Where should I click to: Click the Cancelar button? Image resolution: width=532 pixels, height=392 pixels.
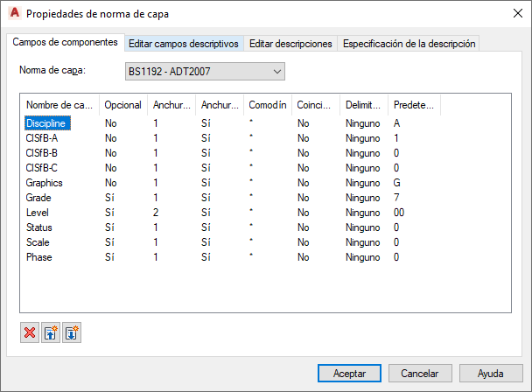(419, 373)
